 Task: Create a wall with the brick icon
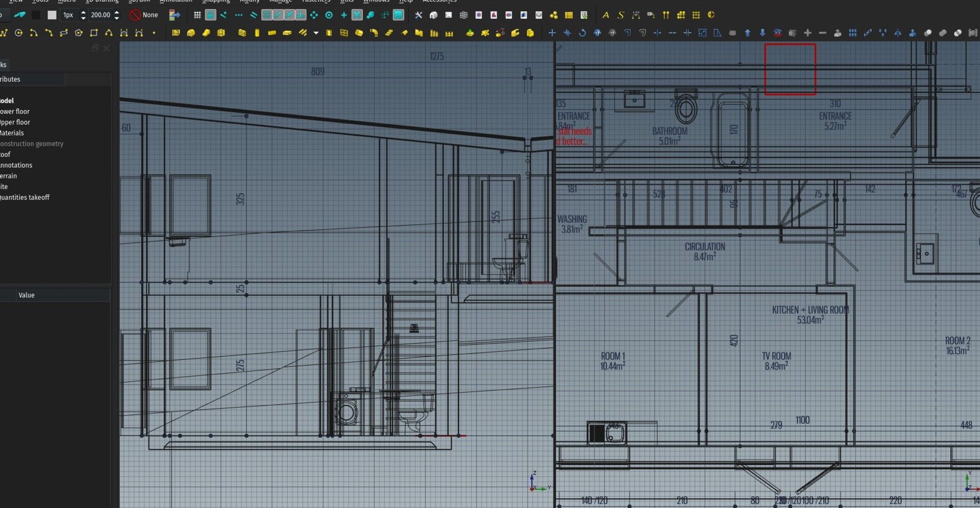pos(242,33)
